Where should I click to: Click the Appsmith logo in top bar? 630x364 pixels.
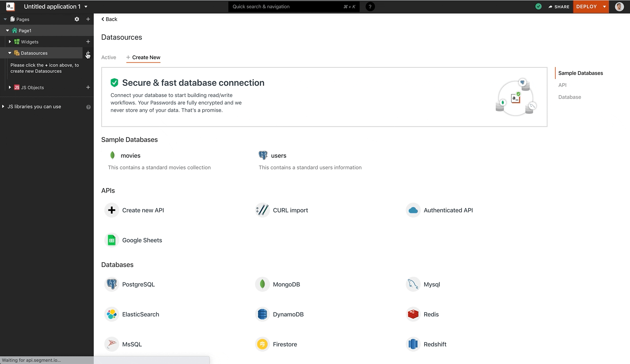coord(10,6)
